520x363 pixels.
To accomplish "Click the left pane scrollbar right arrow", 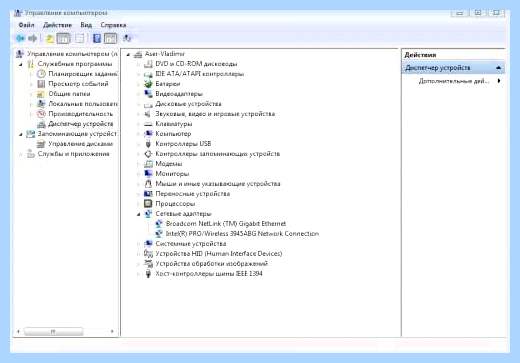I will 112,332.
